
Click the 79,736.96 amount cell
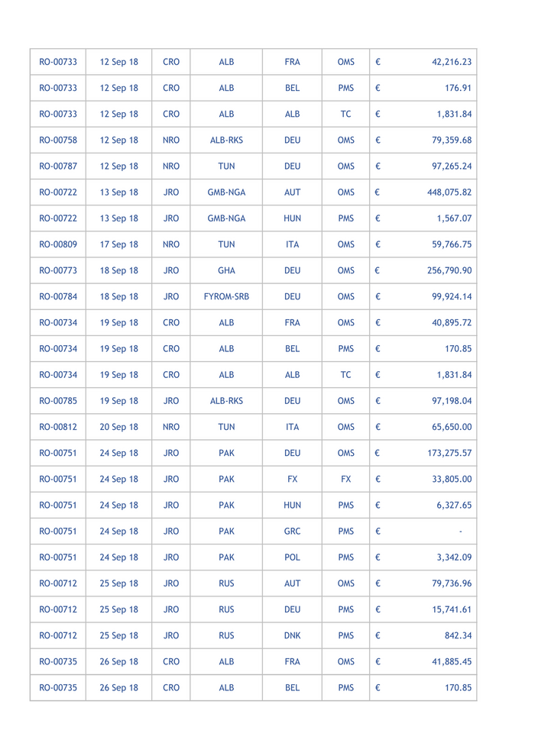click(x=452, y=583)
